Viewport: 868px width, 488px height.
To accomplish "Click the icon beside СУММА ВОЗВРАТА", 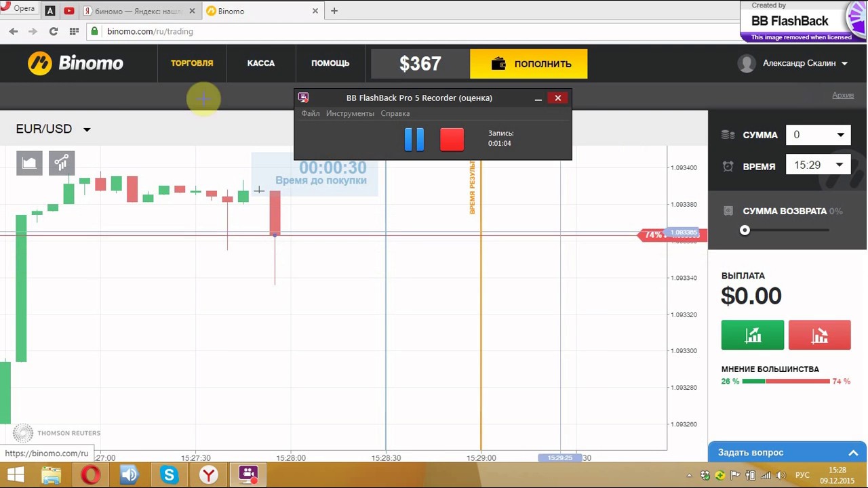I will tap(728, 211).
